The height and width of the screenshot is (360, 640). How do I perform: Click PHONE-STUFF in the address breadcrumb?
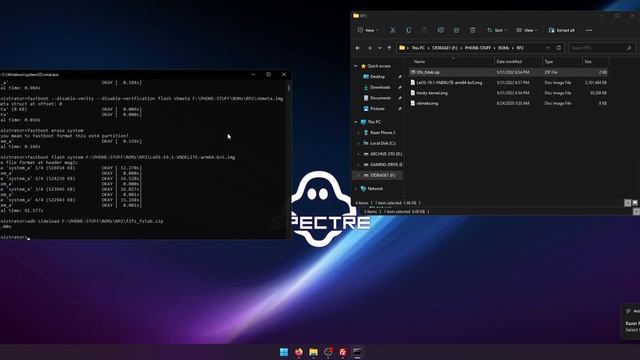(x=478, y=48)
